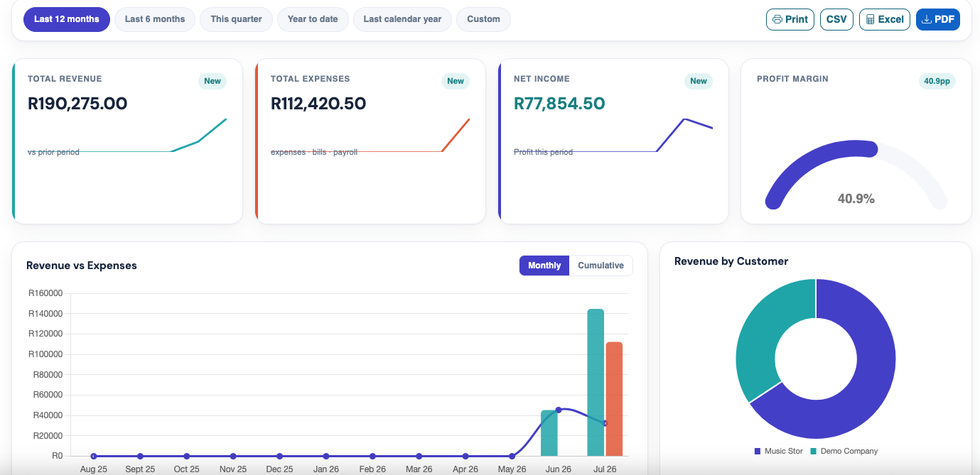Select Last calendar year filter
The image size is (980, 475).
[x=402, y=19]
